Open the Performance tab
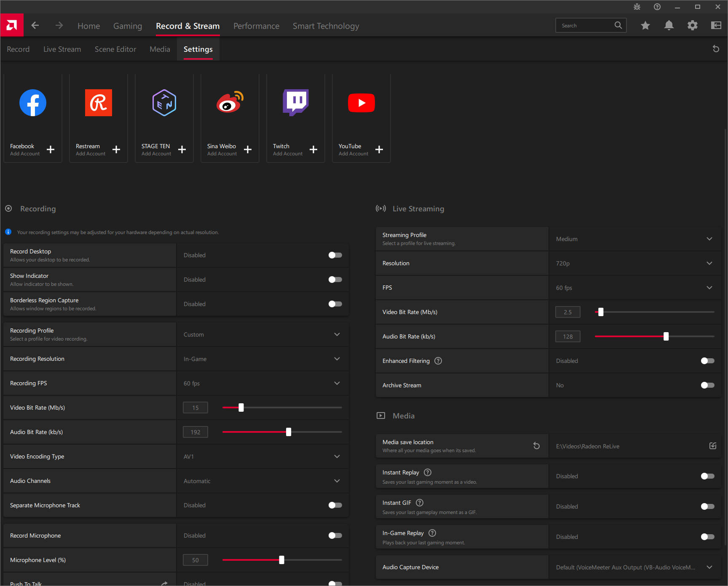Image resolution: width=728 pixels, height=586 pixels. [x=256, y=26]
